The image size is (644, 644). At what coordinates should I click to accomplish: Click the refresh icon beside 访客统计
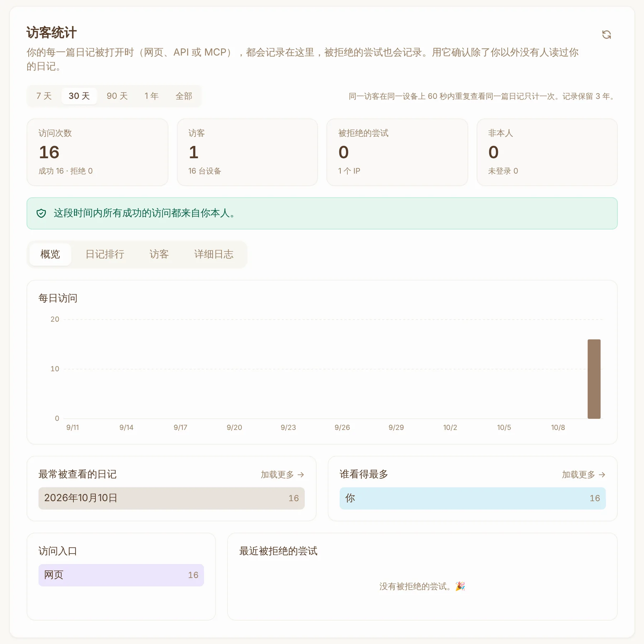click(606, 35)
